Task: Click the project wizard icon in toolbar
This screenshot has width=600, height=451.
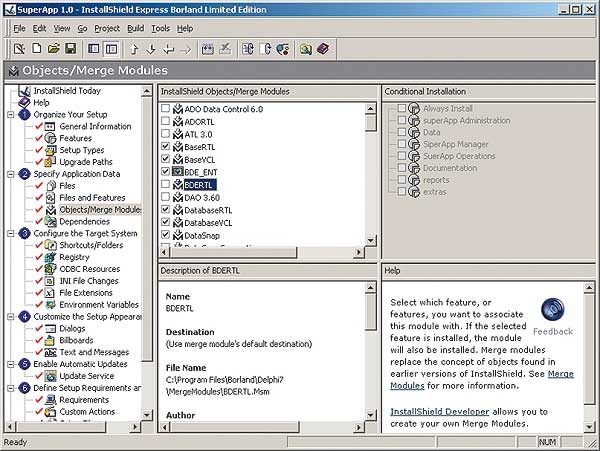Action: click(19, 49)
